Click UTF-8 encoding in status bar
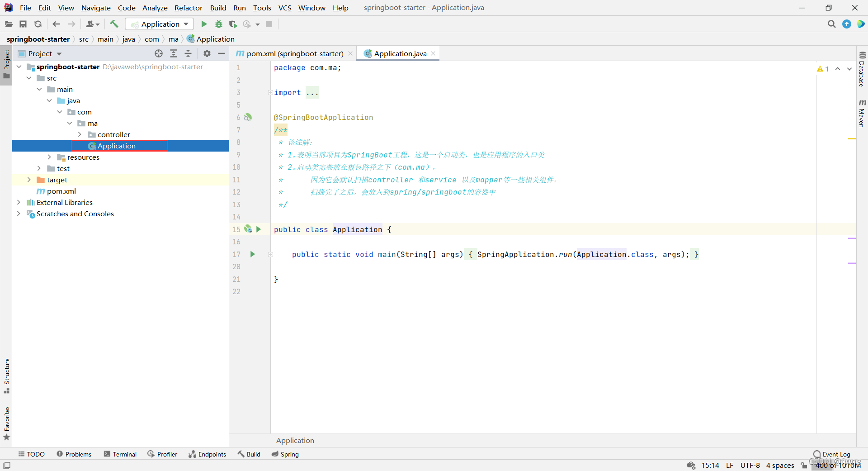 750,465
